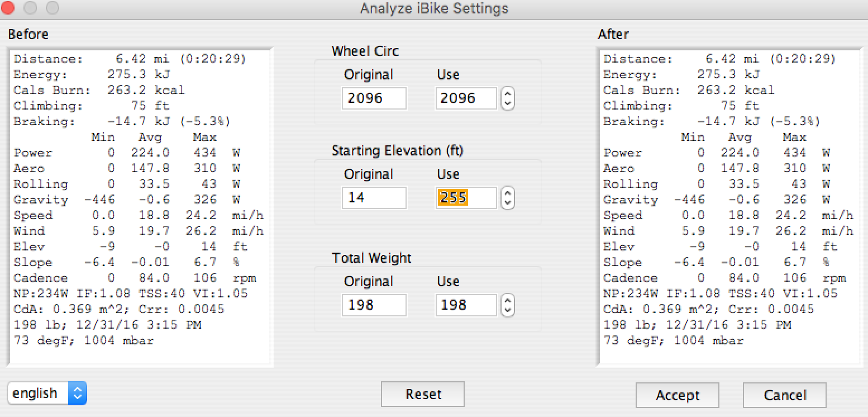The width and height of the screenshot is (868, 417).
Task: Click the Wheel Circ stepper up arrow
Action: [507, 94]
